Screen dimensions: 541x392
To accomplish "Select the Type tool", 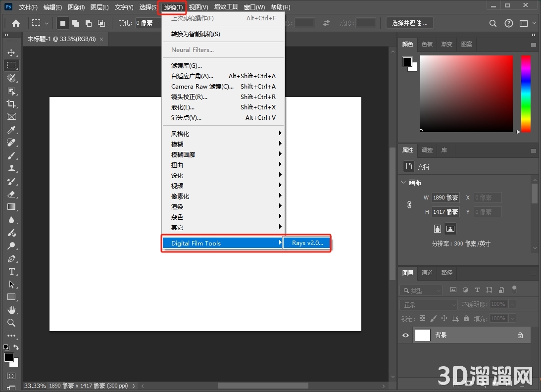I will [x=11, y=271].
